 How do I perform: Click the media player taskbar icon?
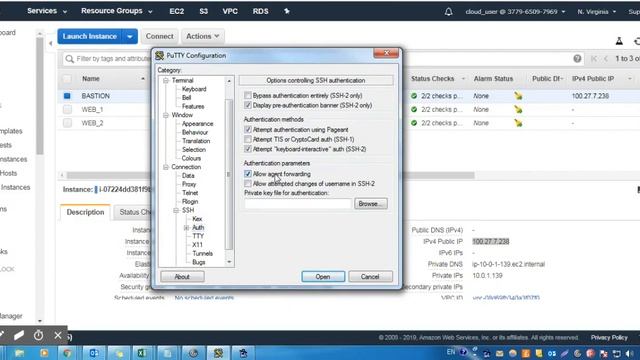(x=44, y=353)
